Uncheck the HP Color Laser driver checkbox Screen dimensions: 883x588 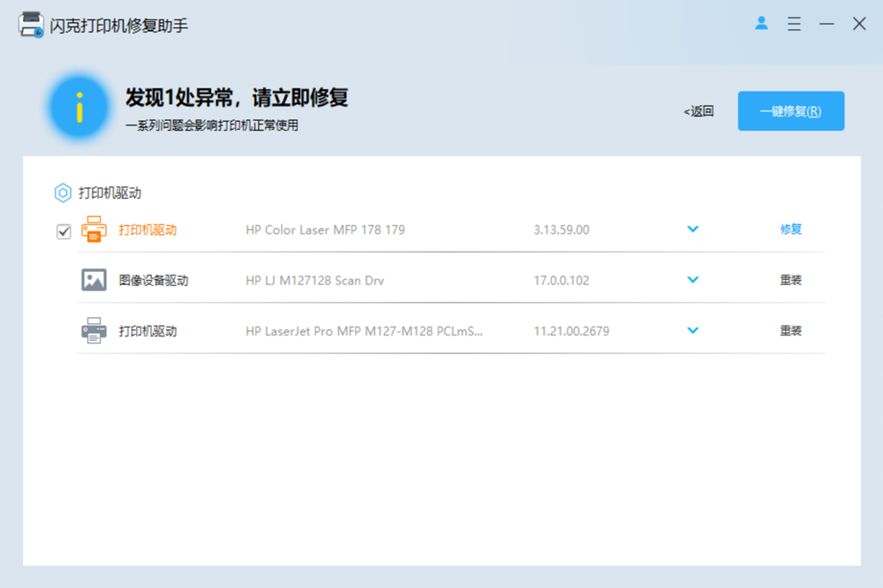tap(64, 231)
